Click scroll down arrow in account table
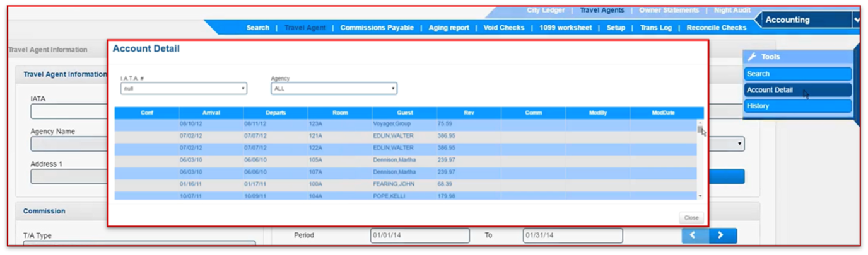Screen dimensions: 868x255 [700, 196]
